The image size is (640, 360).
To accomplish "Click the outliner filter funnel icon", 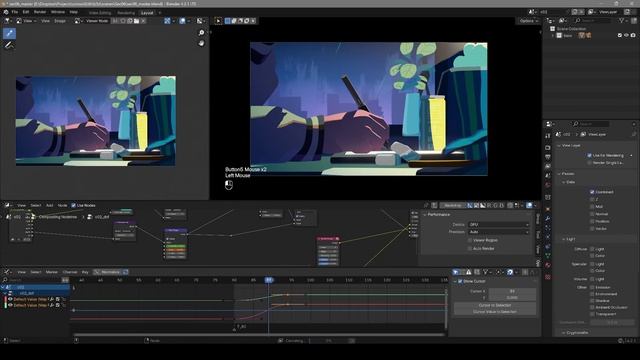I will tap(622, 20).
